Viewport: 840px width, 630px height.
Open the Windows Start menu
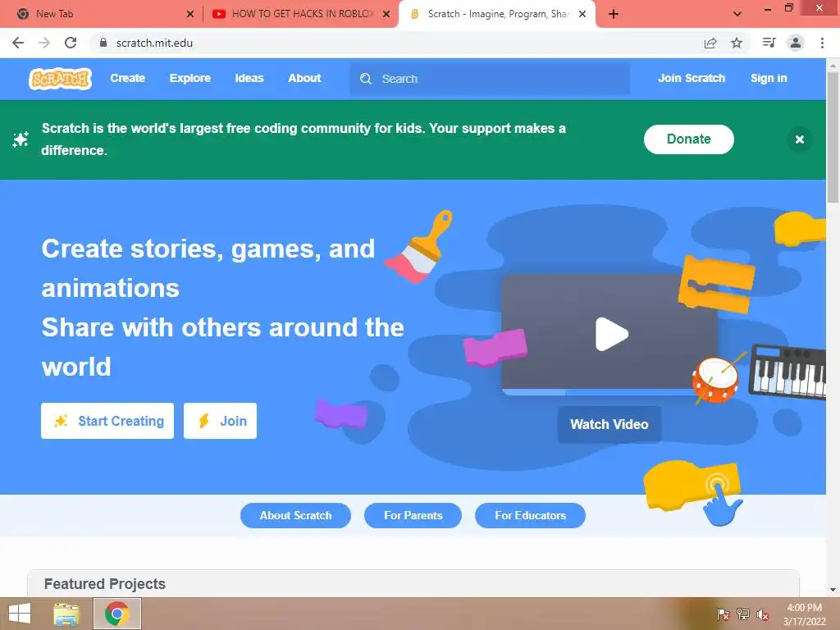click(x=20, y=614)
